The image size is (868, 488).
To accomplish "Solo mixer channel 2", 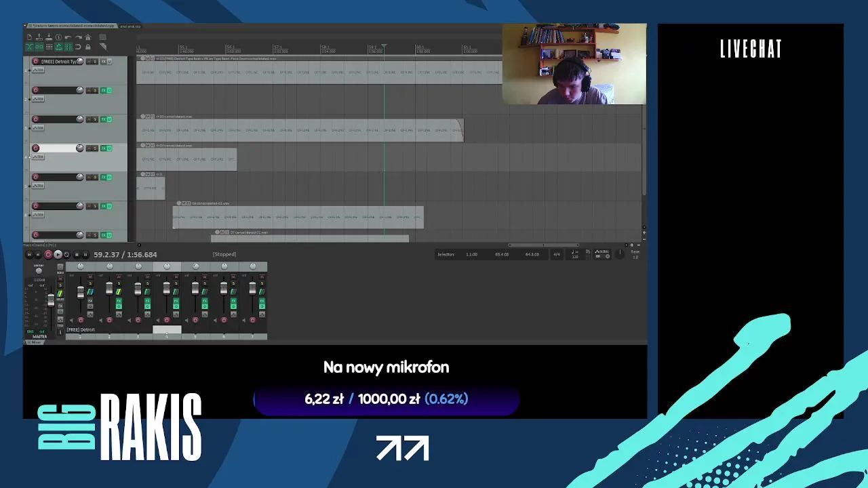I will tap(119, 283).
